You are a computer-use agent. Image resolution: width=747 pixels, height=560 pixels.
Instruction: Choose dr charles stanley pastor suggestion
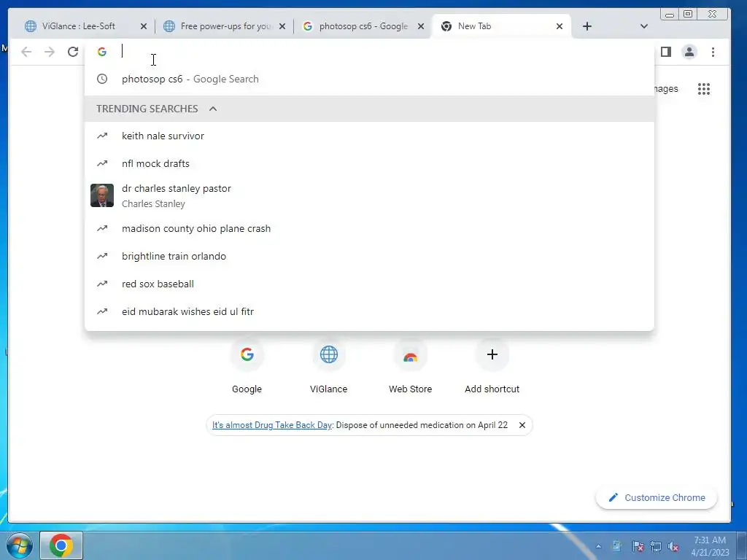click(x=369, y=195)
